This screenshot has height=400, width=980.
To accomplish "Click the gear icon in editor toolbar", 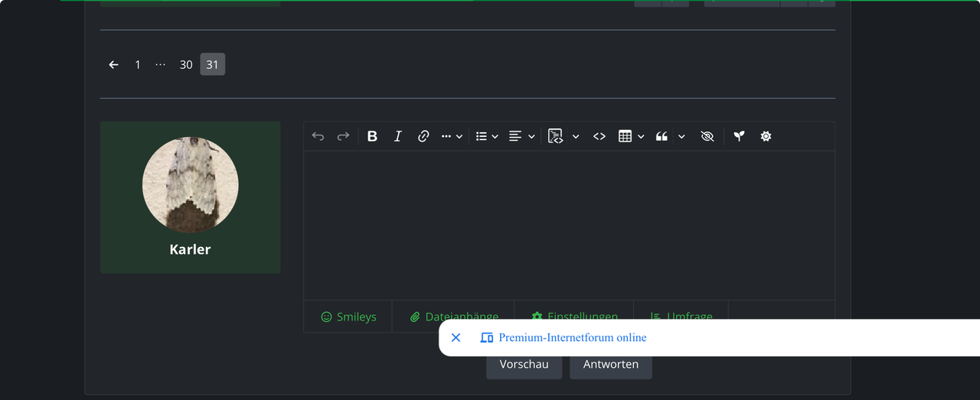I will tap(766, 136).
